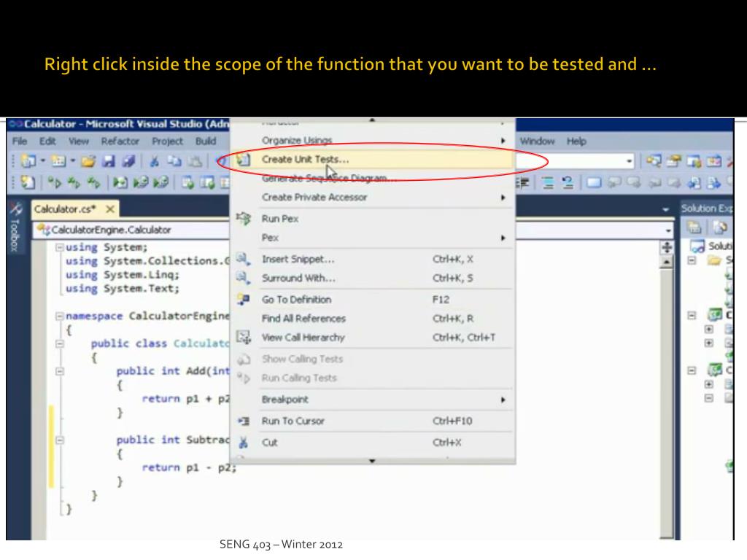
Task: Click the Solution Explorer Properties icon
Action: coord(694,227)
